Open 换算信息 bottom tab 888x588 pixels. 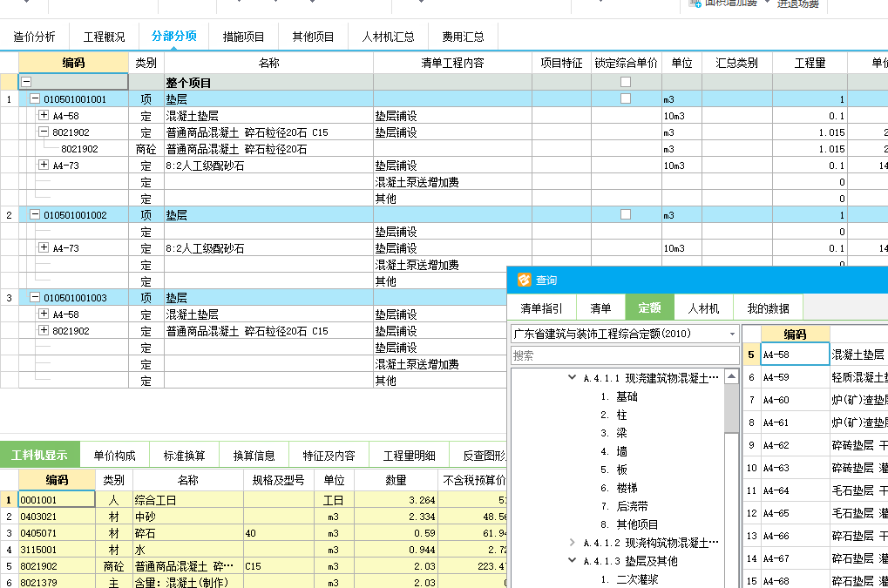click(x=254, y=456)
